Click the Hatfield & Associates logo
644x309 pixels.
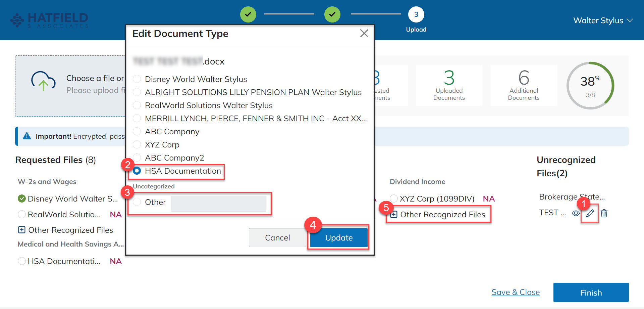[49, 20]
